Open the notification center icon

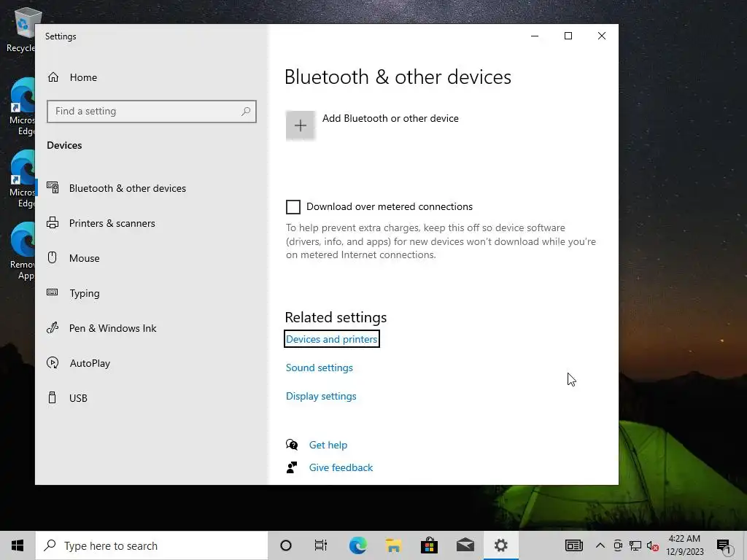(x=724, y=546)
